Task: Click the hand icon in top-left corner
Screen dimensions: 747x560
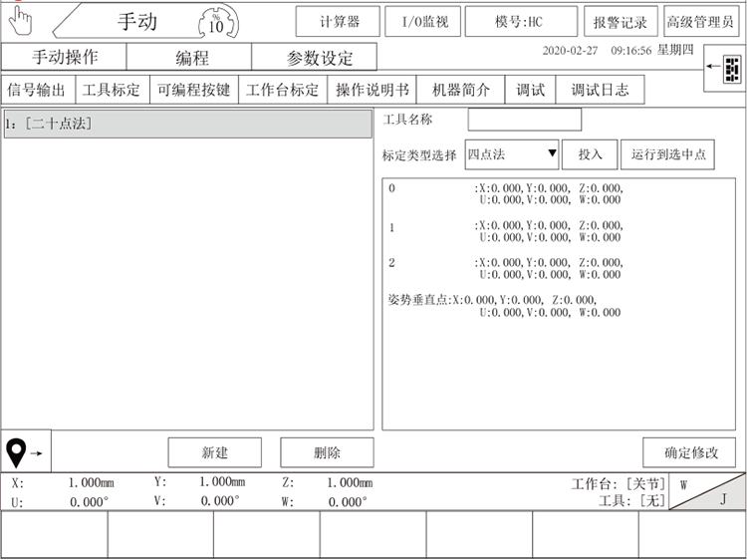Action: tap(20, 20)
